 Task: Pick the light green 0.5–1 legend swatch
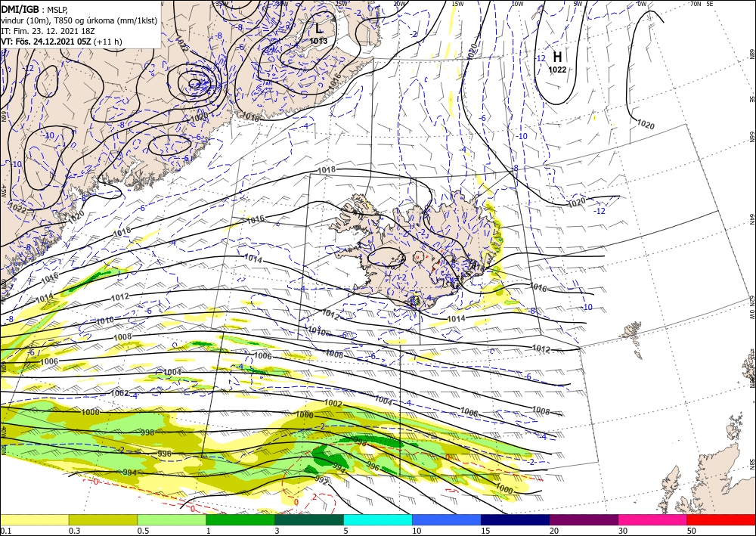coord(172,520)
